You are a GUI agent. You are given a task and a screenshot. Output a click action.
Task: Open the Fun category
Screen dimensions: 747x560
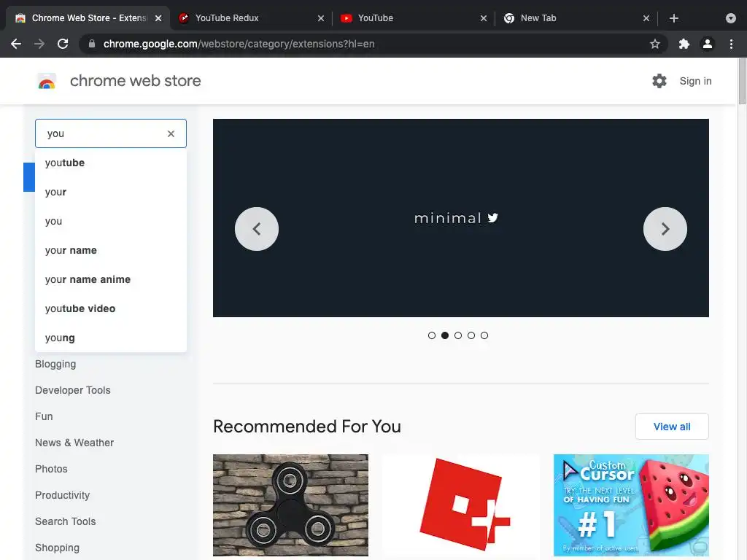(44, 416)
